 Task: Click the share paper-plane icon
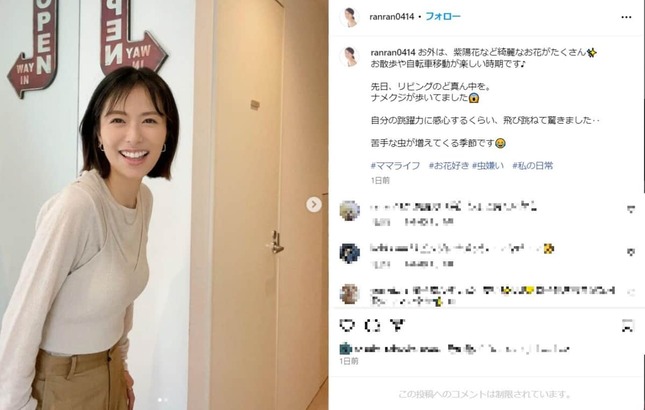[397, 326]
